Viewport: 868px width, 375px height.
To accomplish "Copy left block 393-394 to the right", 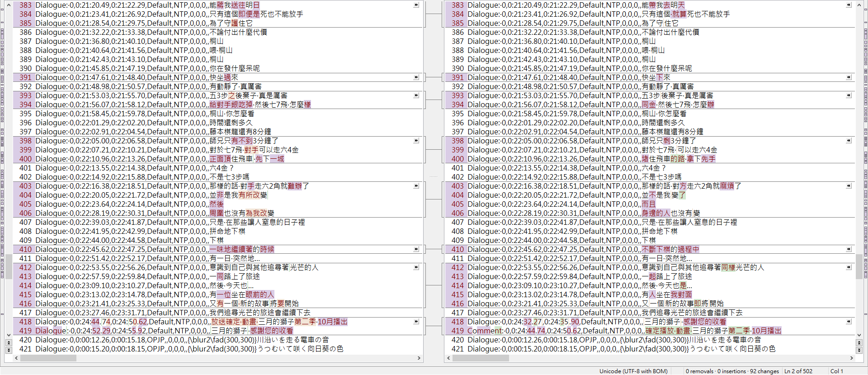I will click(416, 95).
